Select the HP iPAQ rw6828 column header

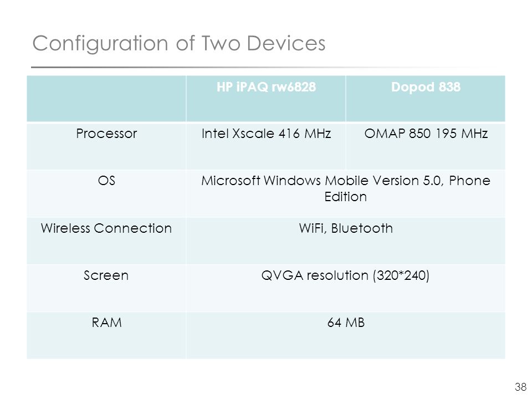[266, 99]
